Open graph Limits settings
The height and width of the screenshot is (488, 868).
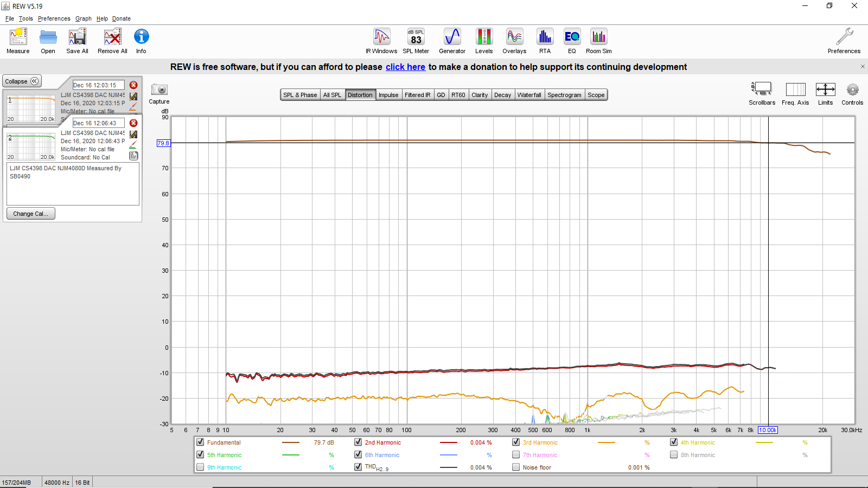tap(825, 93)
